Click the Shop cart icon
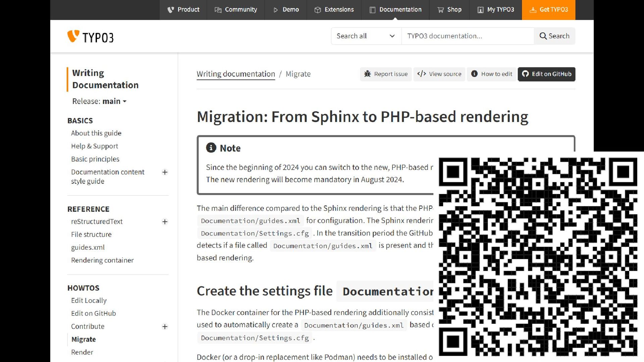 point(440,10)
